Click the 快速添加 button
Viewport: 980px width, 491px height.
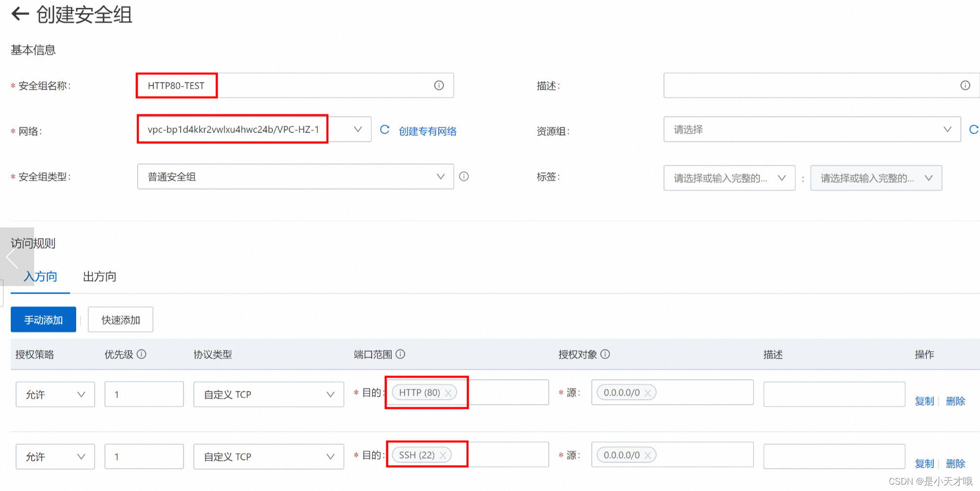(x=120, y=319)
